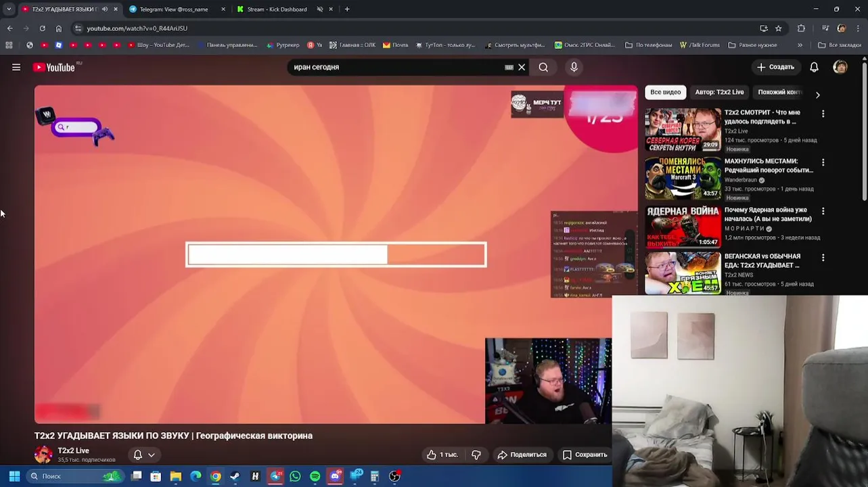Switch to the Telegram: View @ross_name tab

[173, 9]
